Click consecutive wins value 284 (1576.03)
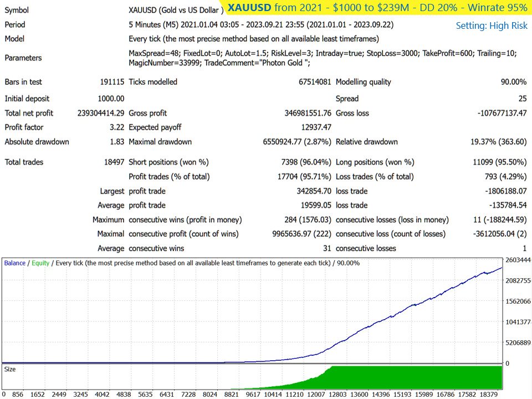 point(308,220)
